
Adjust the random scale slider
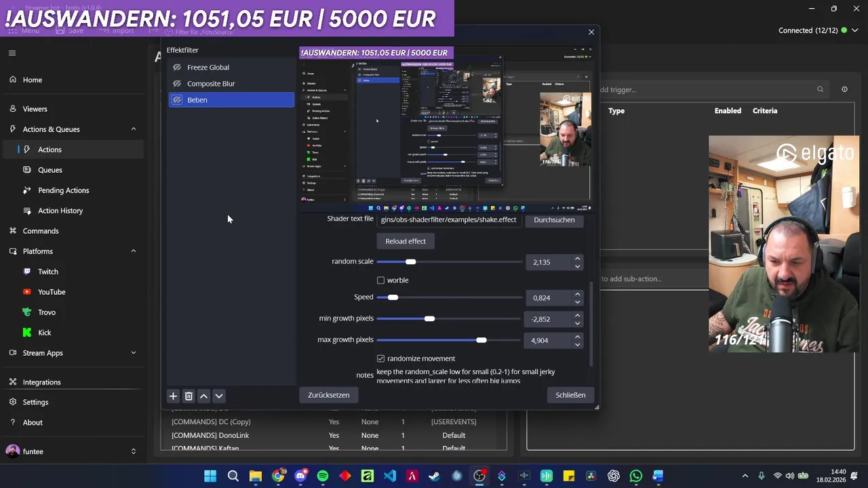point(448,262)
